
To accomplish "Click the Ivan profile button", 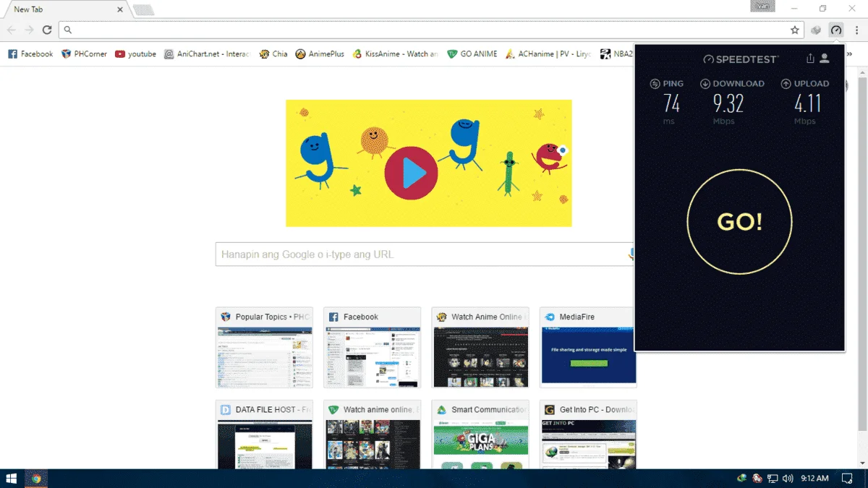I will click(762, 6).
